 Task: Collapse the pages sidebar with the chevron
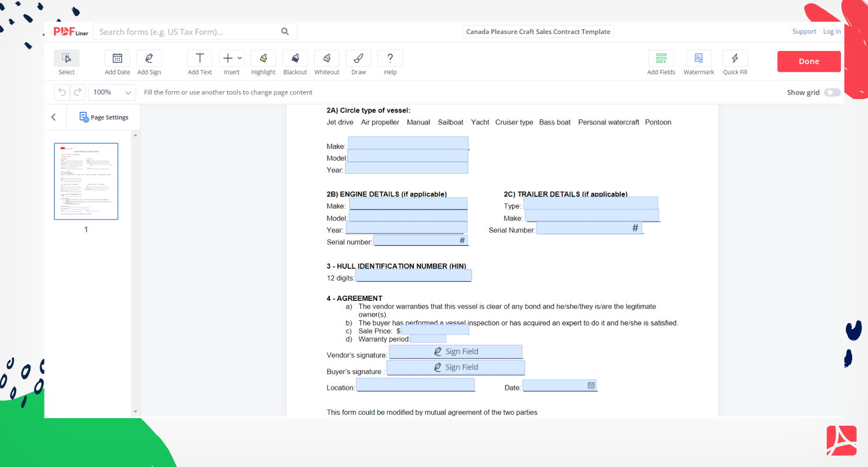coord(54,117)
